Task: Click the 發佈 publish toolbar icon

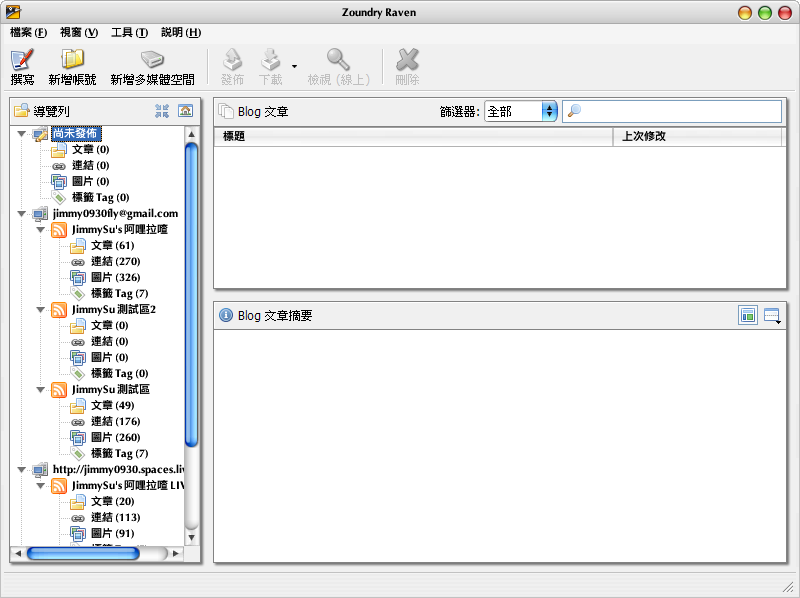Action: [x=232, y=59]
